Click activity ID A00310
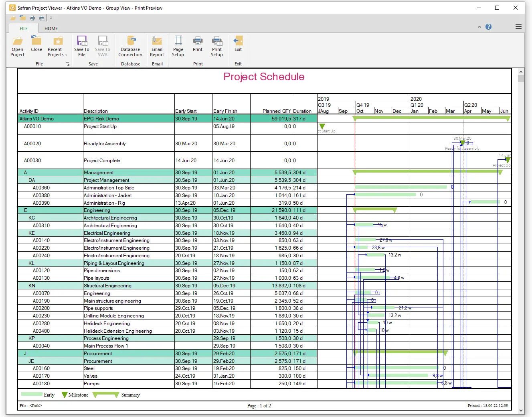Screen dimensions: 532x417 41,226
